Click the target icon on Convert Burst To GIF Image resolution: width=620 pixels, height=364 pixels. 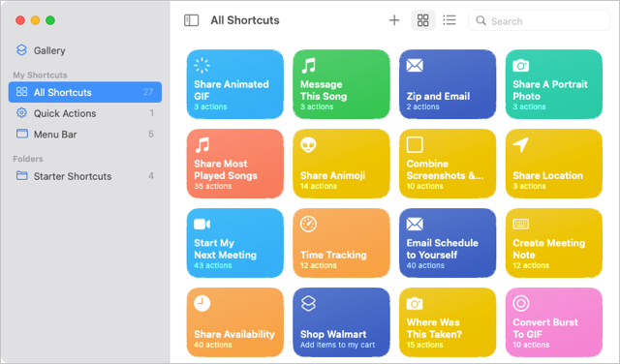521,304
